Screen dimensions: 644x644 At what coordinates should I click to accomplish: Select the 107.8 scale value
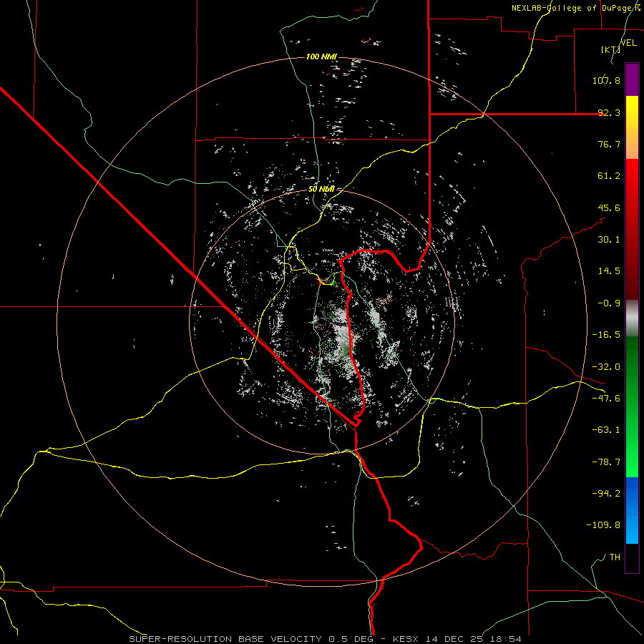606,80
